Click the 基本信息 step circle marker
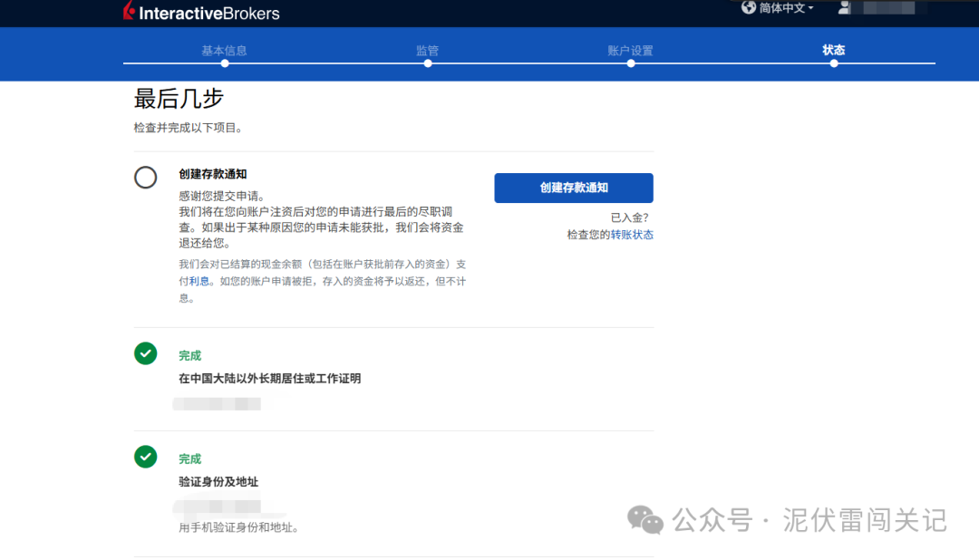The image size is (979, 560). [x=224, y=63]
